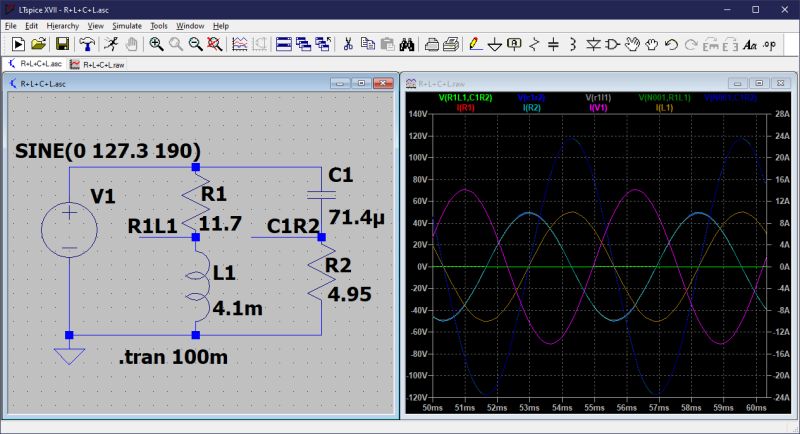The height and width of the screenshot is (434, 800).
Task: Save the schematic with the floppy disk icon
Action: 62,44
